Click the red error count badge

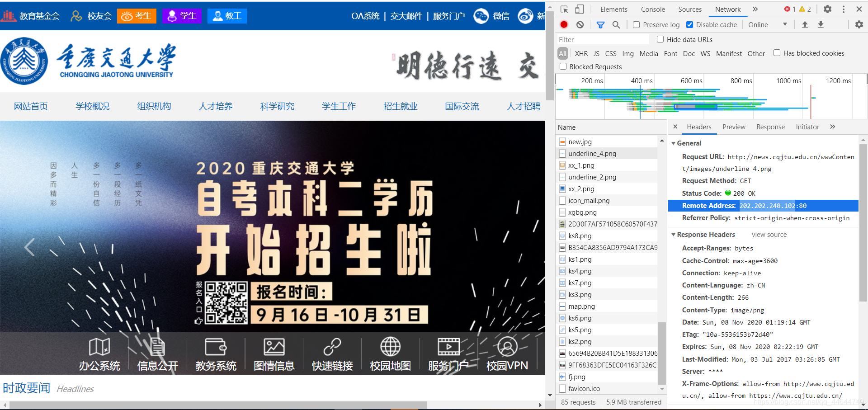click(x=790, y=9)
